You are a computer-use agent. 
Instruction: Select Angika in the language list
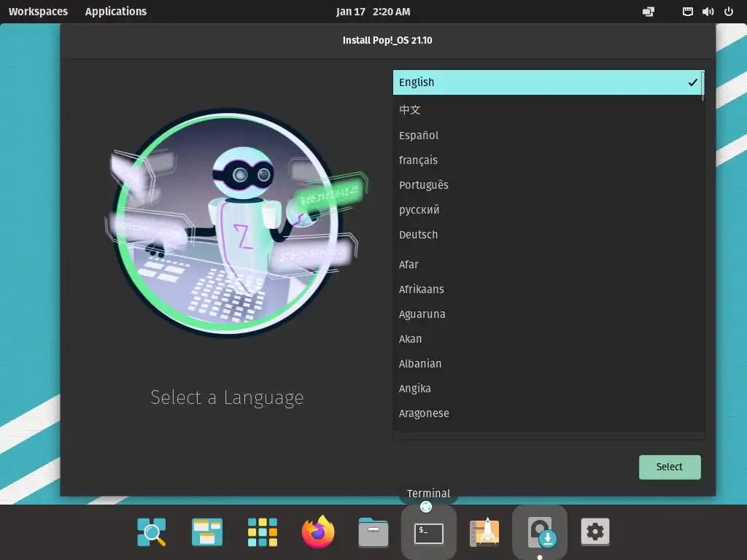click(547, 388)
